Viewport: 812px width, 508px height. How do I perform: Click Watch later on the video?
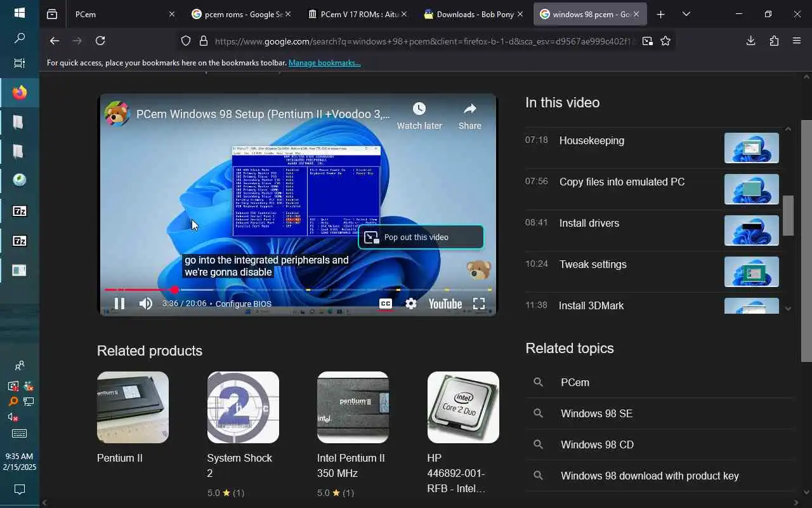[419, 116]
